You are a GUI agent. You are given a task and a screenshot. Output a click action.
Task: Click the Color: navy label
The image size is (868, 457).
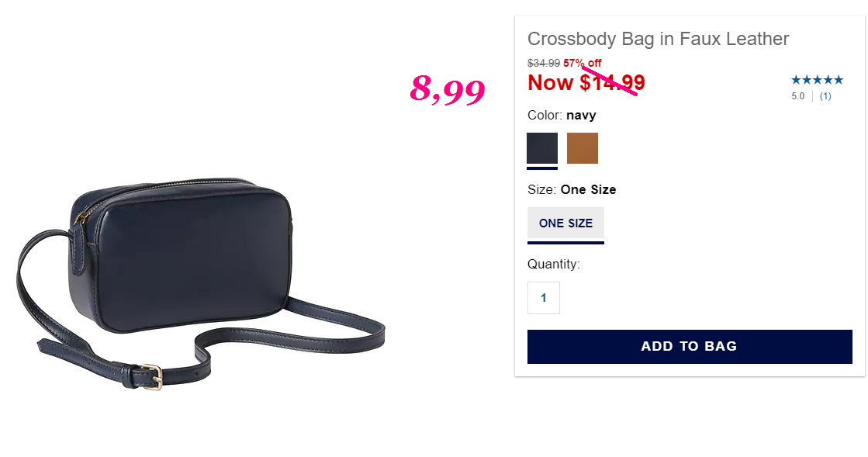click(x=562, y=115)
